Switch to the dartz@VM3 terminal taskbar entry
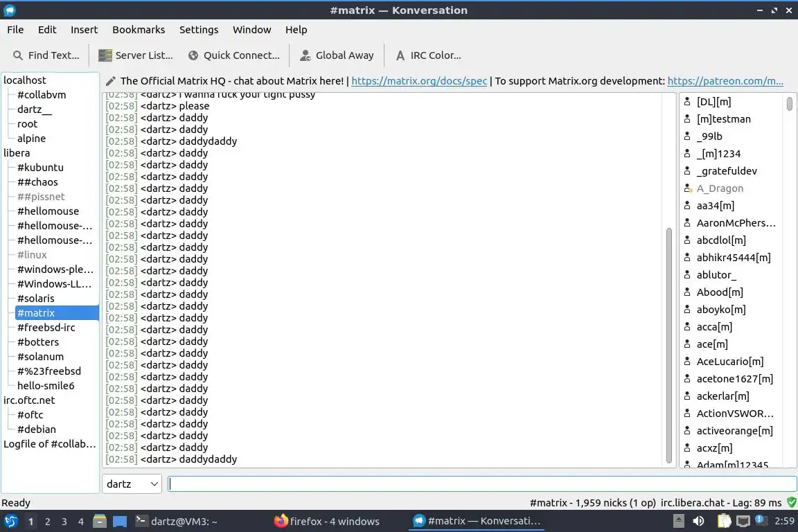Screen dimensions: 798x532 point(177,522)
